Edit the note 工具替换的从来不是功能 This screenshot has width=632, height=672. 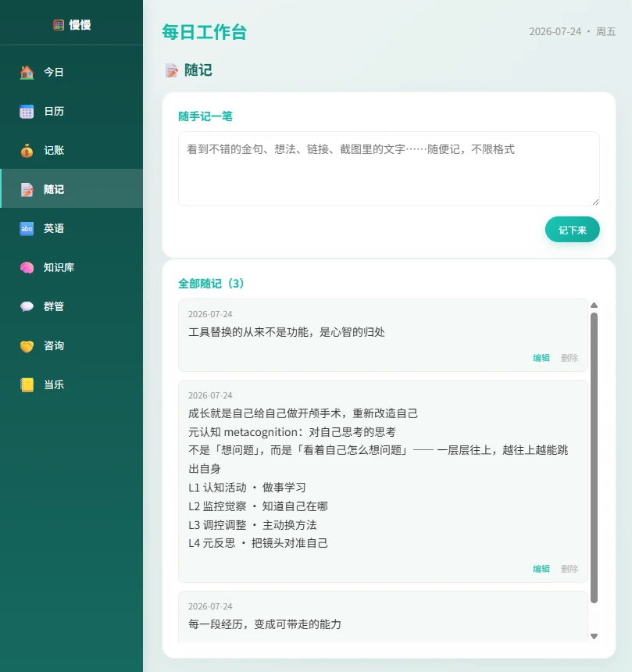click(x=541, y=358)
